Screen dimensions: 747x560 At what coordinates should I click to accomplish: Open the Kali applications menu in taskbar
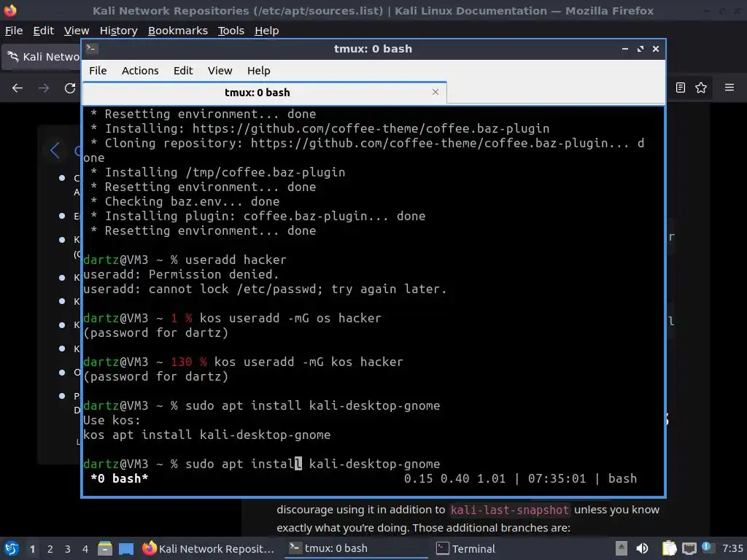12,548
